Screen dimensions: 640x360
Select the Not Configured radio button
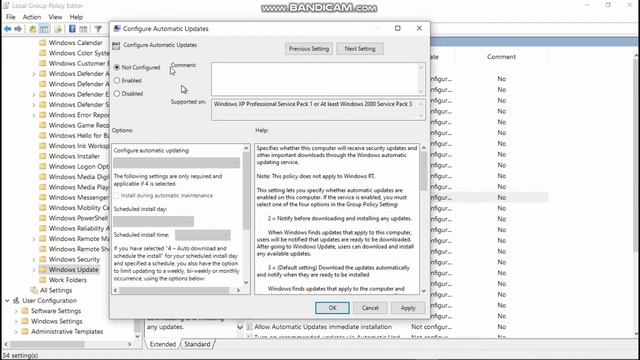click(117, 67)
